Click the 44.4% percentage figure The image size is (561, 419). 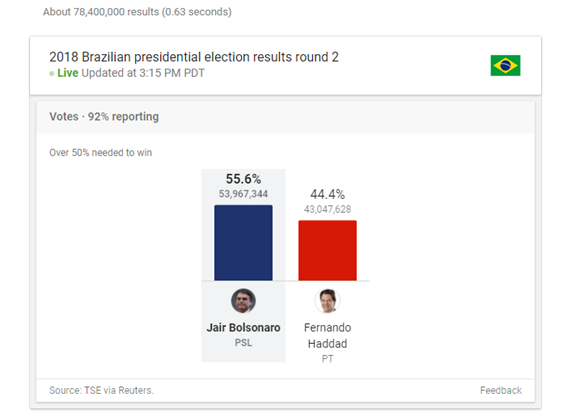(327, 194)
